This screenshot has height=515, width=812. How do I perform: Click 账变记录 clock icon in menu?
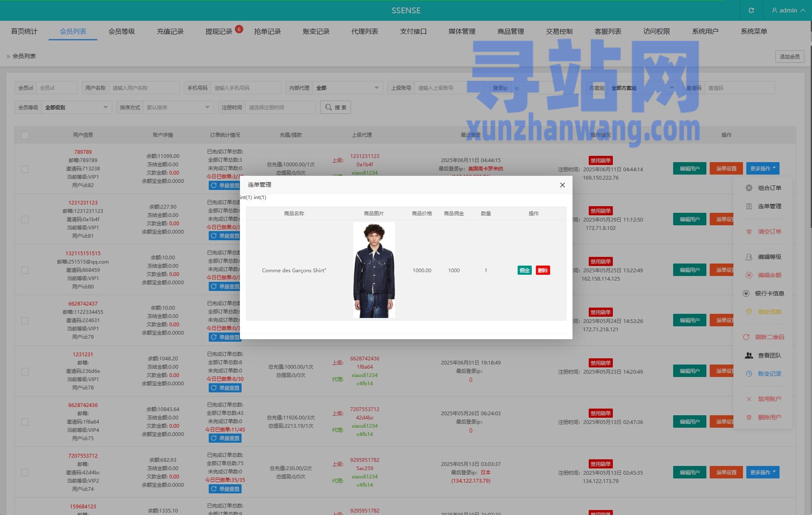pyautogui.click(x=749, y=374)
